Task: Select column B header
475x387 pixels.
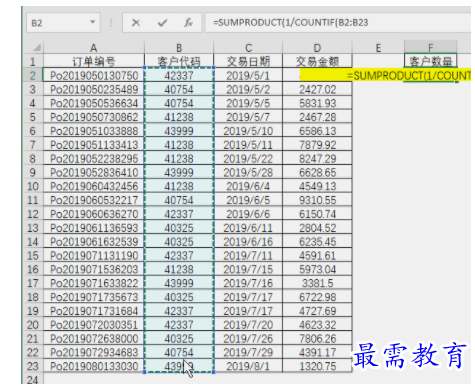Action: pos(179,48)
